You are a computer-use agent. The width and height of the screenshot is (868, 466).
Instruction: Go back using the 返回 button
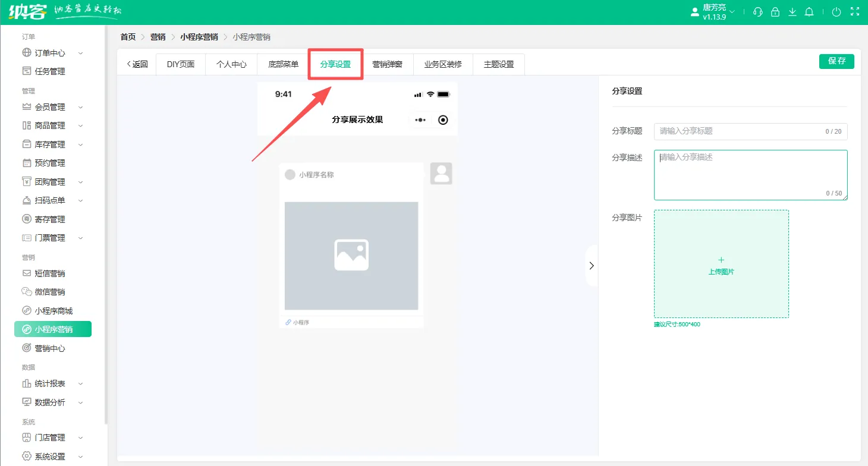137,64
